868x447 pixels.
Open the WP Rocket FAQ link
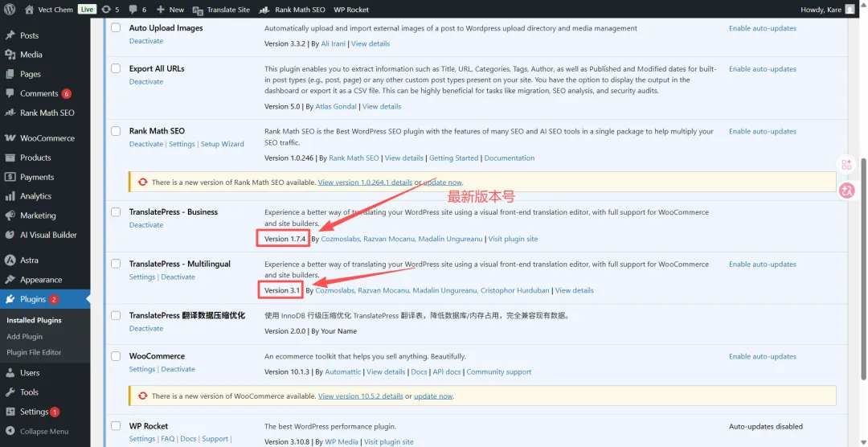click(168, 439)
